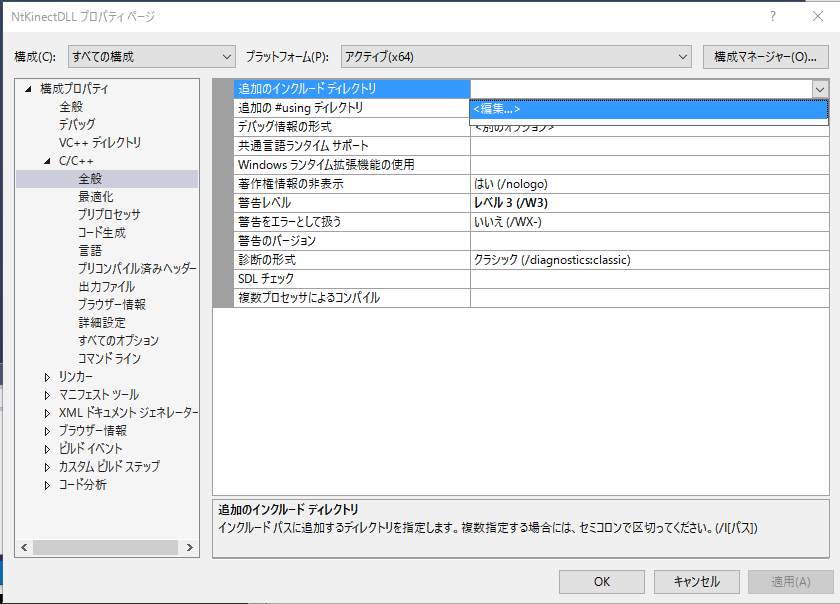Expand the マニフェスト ツール node
The width and height of the screenshot is (840, 604).
pos(47,395)
